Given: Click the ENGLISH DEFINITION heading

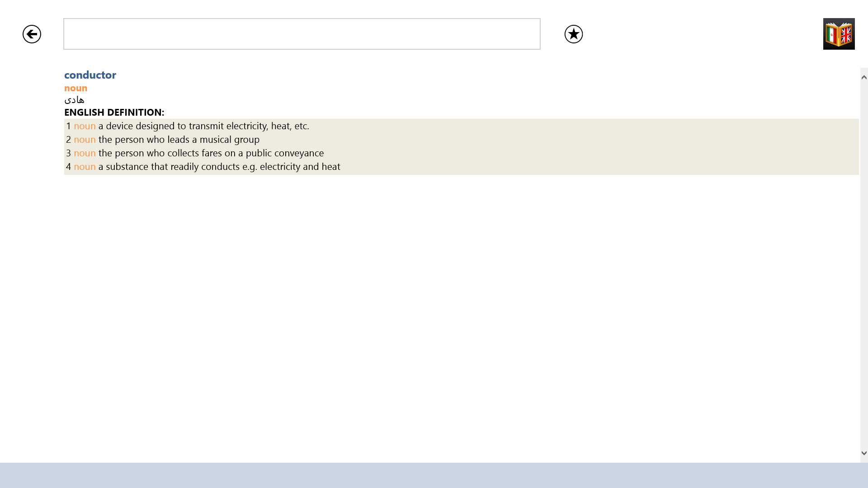Looking at the screenshot, I should (114, 112).
